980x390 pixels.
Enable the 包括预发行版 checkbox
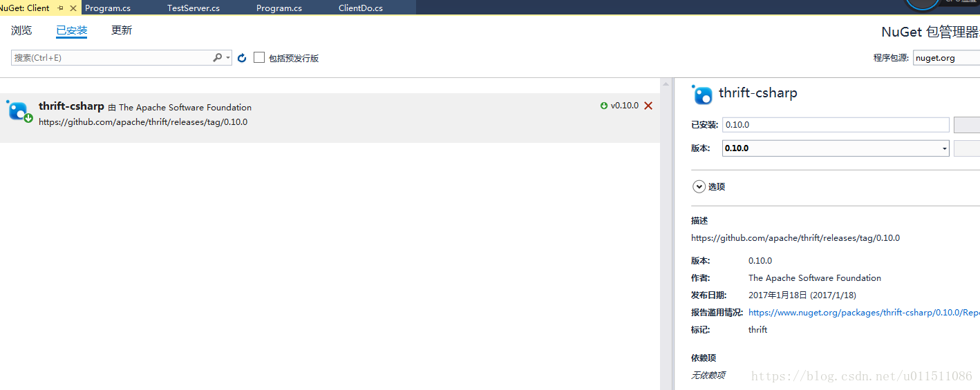259,58
